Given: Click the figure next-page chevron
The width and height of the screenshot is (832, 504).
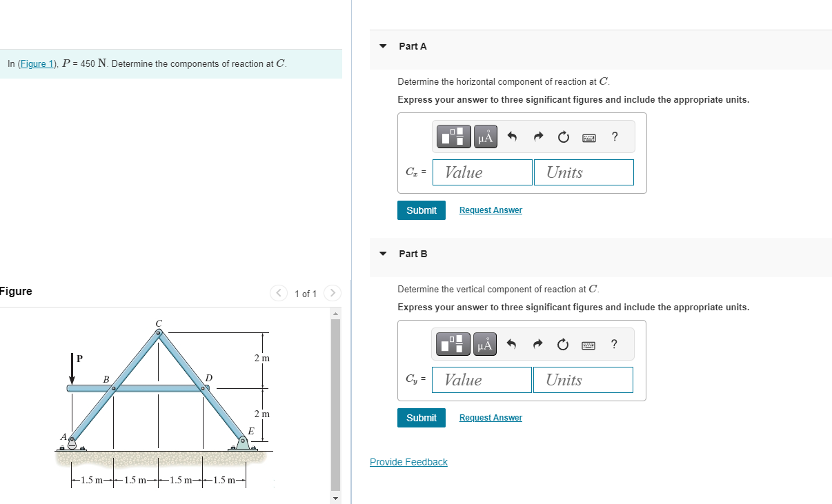Looking at the screenshot, I should [332, 293].
